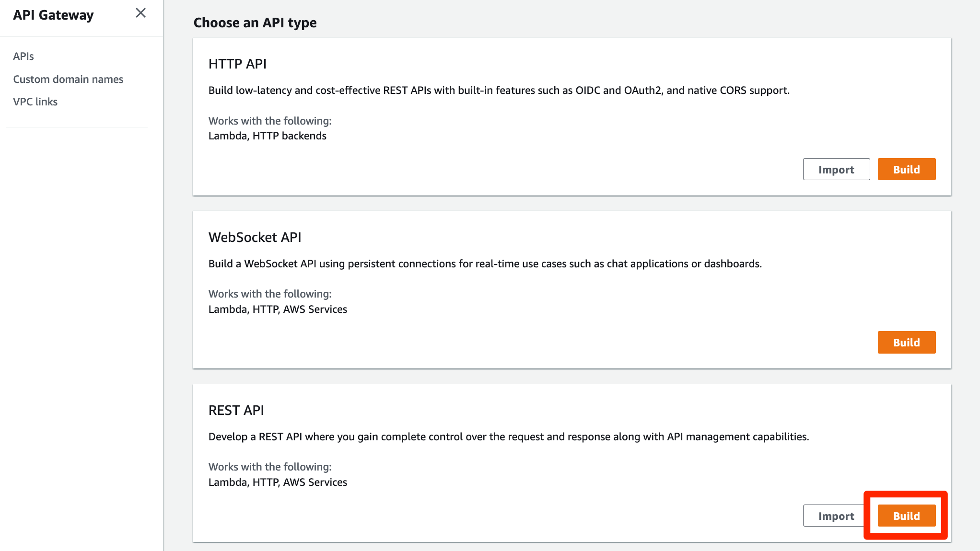The image size is (980, 551).
Task: Click 'Lambda, HTTP backends' text
Action: pos(267,136)
